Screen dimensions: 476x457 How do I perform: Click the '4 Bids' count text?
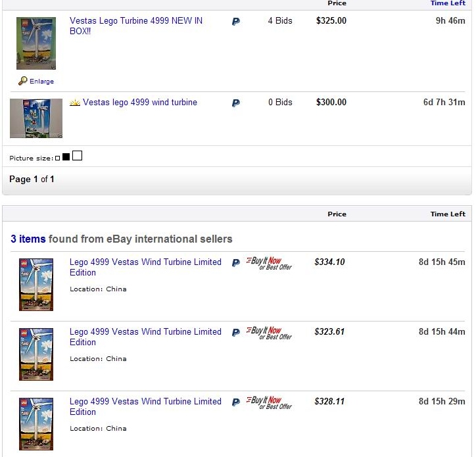tap(280, 20)
